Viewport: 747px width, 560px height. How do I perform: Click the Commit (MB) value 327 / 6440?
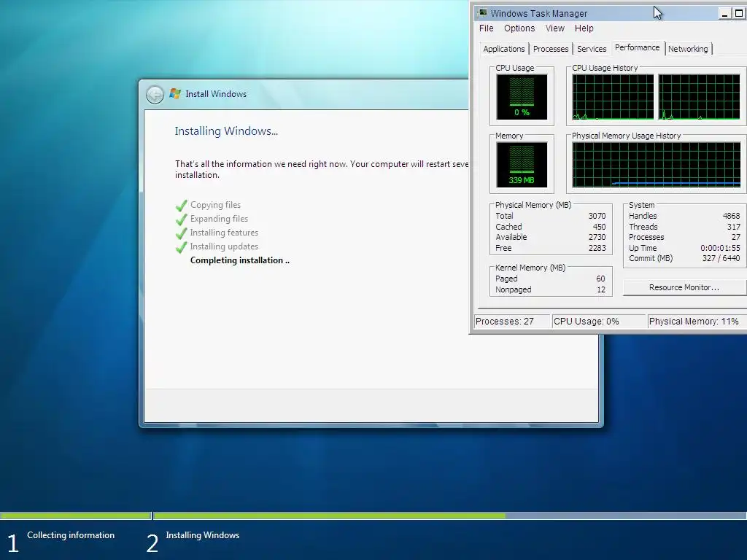click(721, 258)
